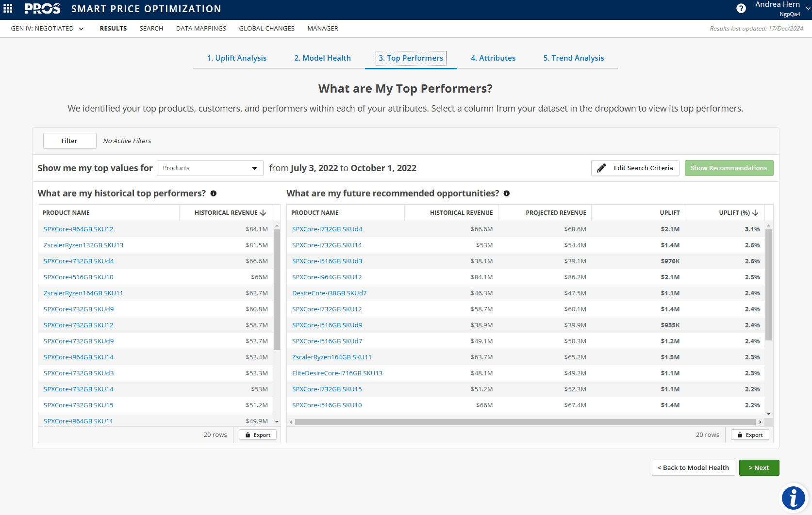The image size is (812, 515).
Task: Toggle the Uplift (%) sort arrow
Action: click(x=755, y=212)
